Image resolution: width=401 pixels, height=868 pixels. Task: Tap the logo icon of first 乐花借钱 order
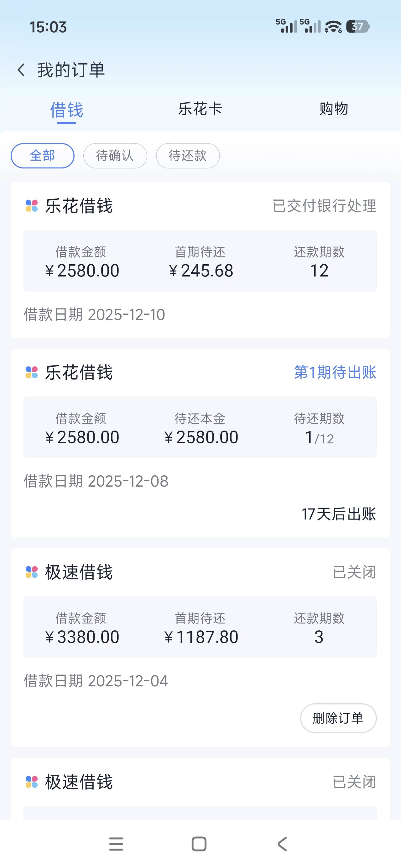point(32,206)
